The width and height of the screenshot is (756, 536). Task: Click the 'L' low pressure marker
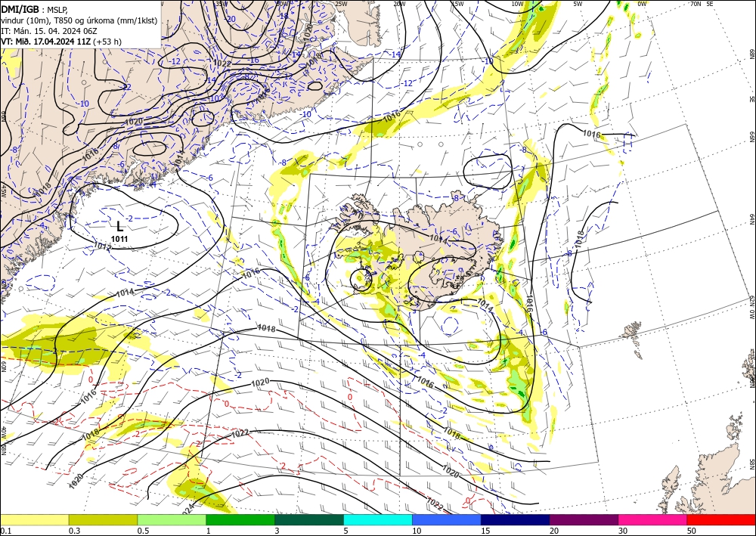point(119,226)
